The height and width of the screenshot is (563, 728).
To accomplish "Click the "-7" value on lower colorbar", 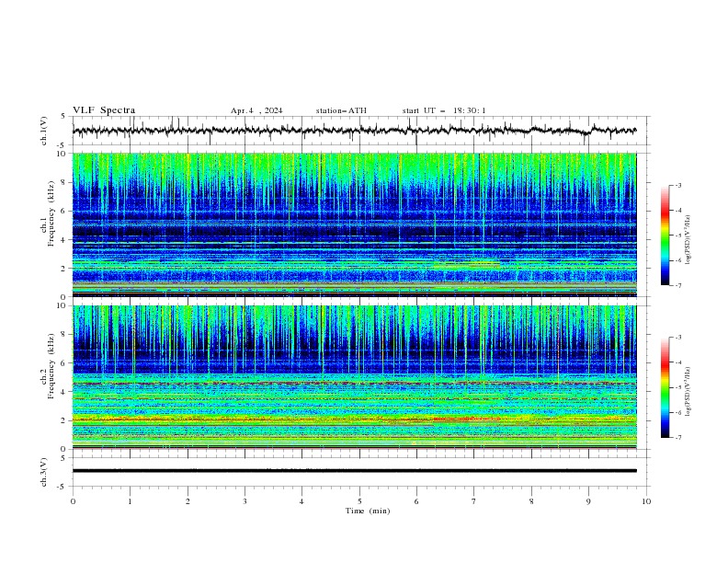I will tap(677, 437).
